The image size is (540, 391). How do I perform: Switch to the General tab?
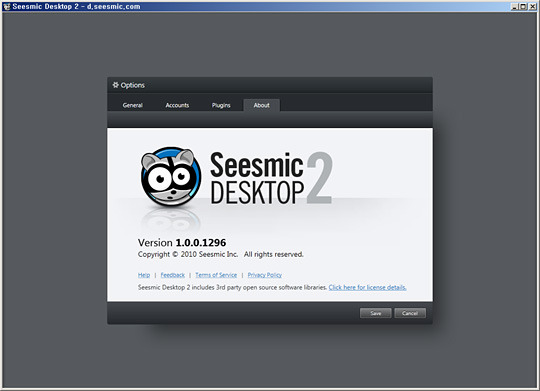tap(133, 105)
